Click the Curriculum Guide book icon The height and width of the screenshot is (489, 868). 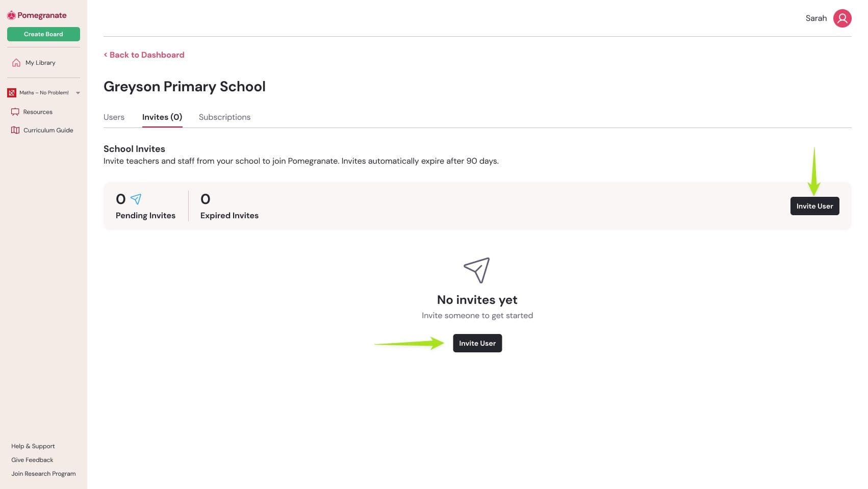[15, 131]
